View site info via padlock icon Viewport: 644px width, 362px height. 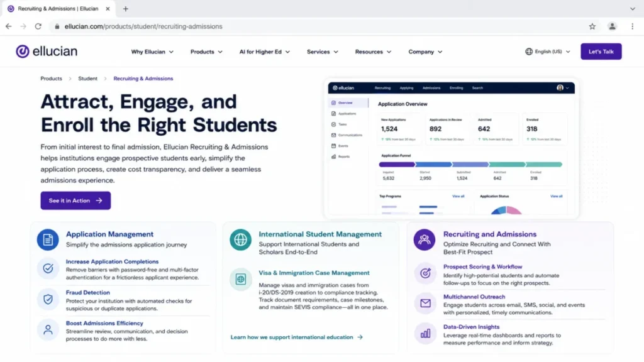(x=57, y=26)
